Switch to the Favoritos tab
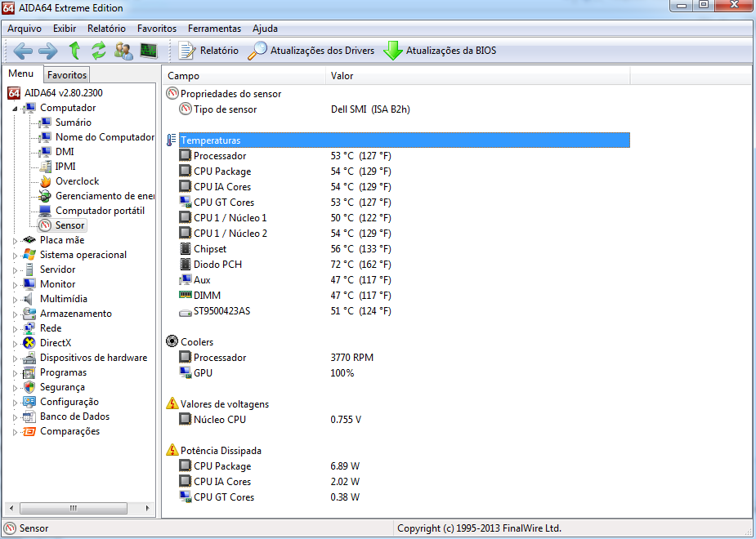Viewport: 756px width, 539px height. click(67, 75)
